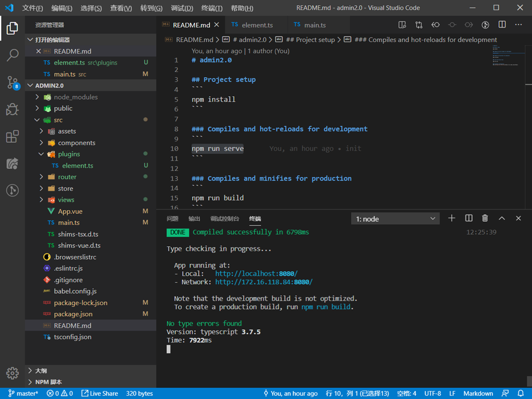The image size is (532, 399).
Task: Switch to the 问题 panel tab
Action: click(x=172, y=219)
